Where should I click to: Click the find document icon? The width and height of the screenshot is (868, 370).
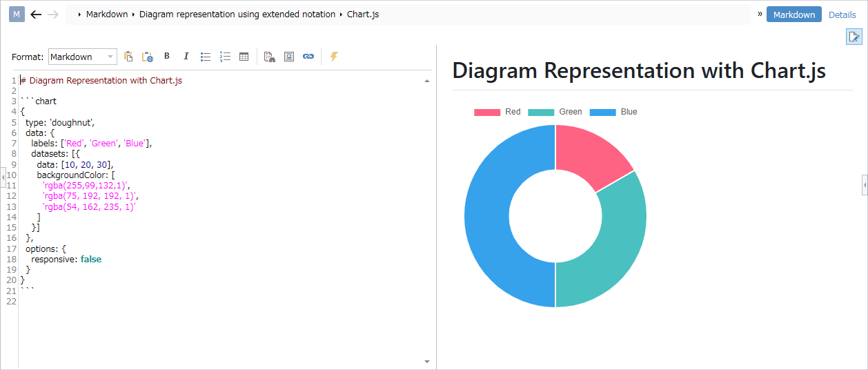pos(270,57)
